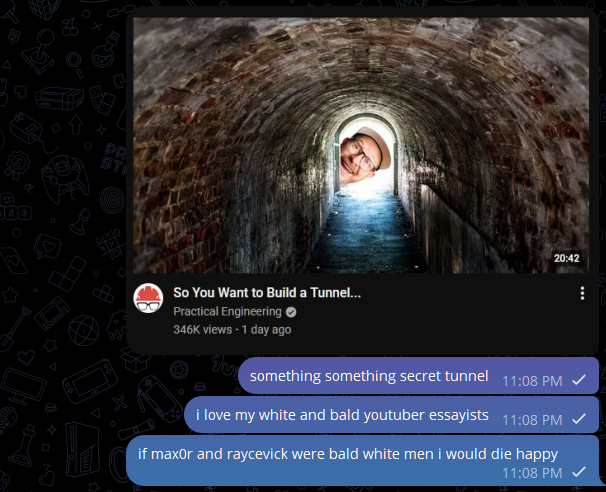This screenshot has width=606, height=492.
Task: Click the verified badge next to Practical Engineering
Action: point(291,312)
